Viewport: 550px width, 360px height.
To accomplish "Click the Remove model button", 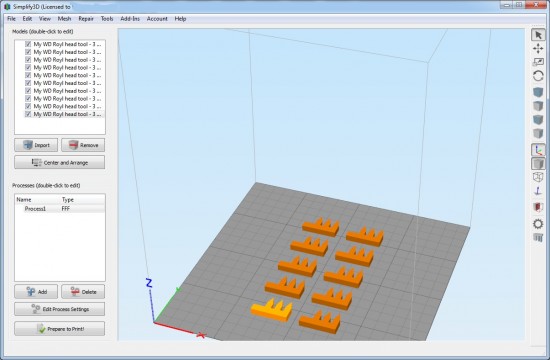I will pos(83,145).
